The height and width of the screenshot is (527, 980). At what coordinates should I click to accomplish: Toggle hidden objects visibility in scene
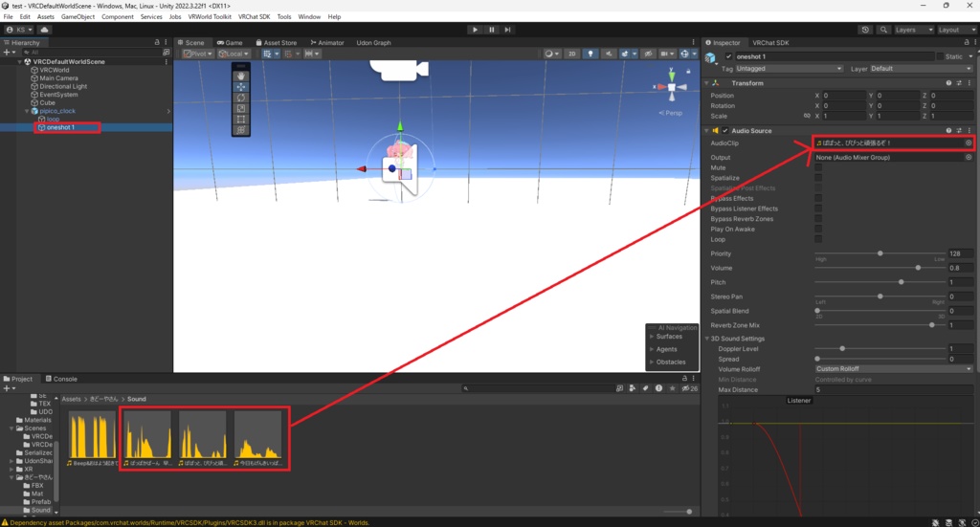click(x=648, y=54)
